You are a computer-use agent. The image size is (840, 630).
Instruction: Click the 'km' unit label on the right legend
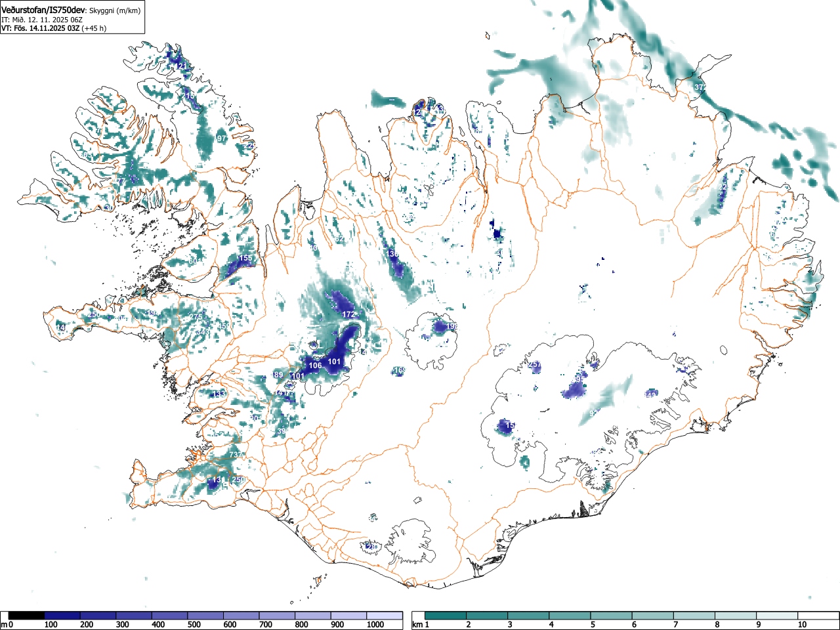click(417, 625)
